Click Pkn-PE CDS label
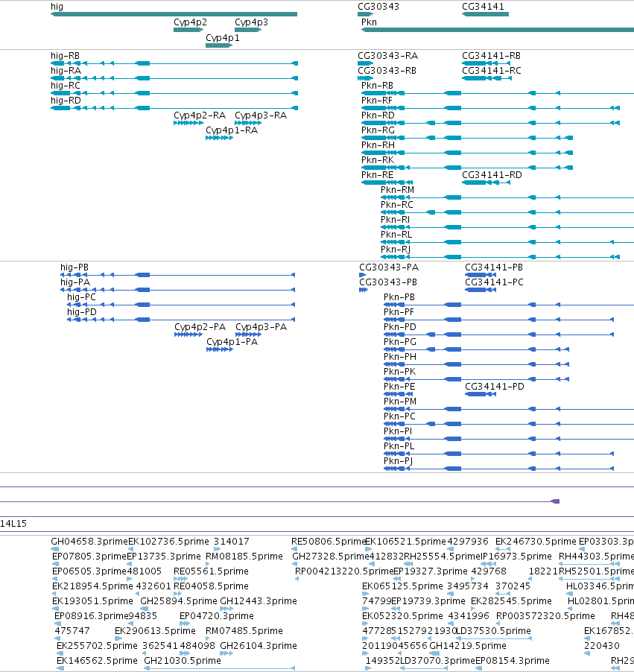The width and height of the screenshot is (634, 672). click(399, 387)
